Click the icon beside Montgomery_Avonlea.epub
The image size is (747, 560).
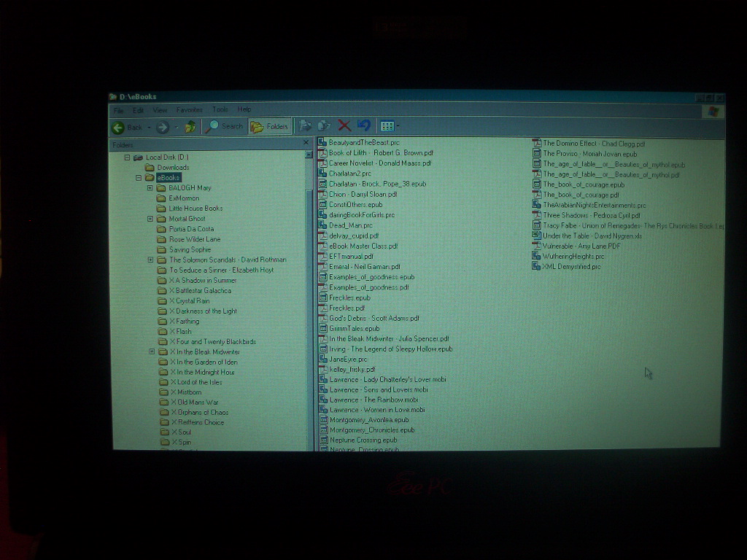point(323,419)
